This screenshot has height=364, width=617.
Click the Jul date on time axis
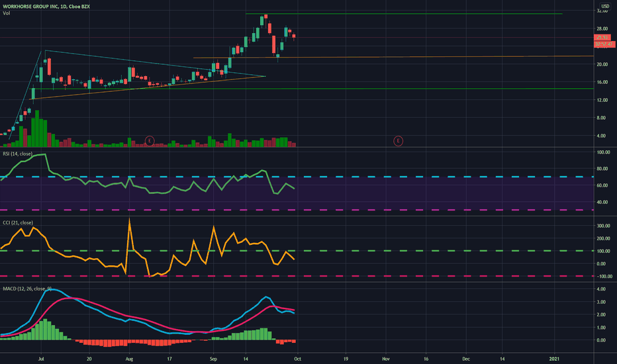(40, 359)
